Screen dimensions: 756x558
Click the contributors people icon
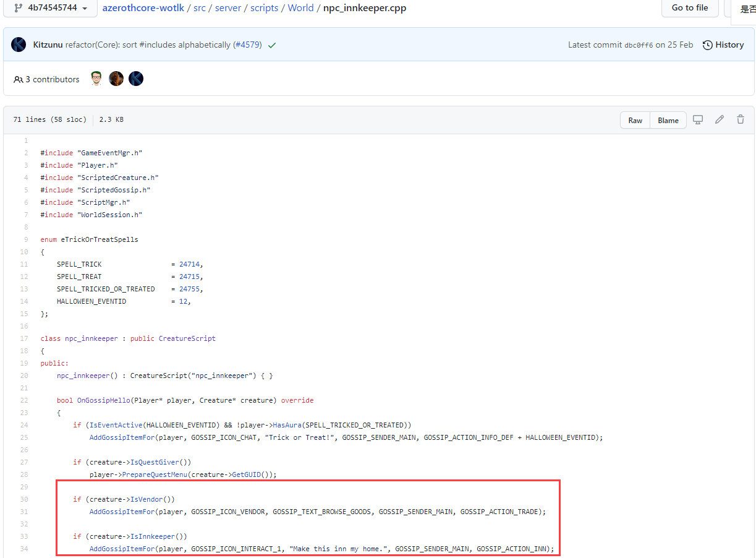18,79
